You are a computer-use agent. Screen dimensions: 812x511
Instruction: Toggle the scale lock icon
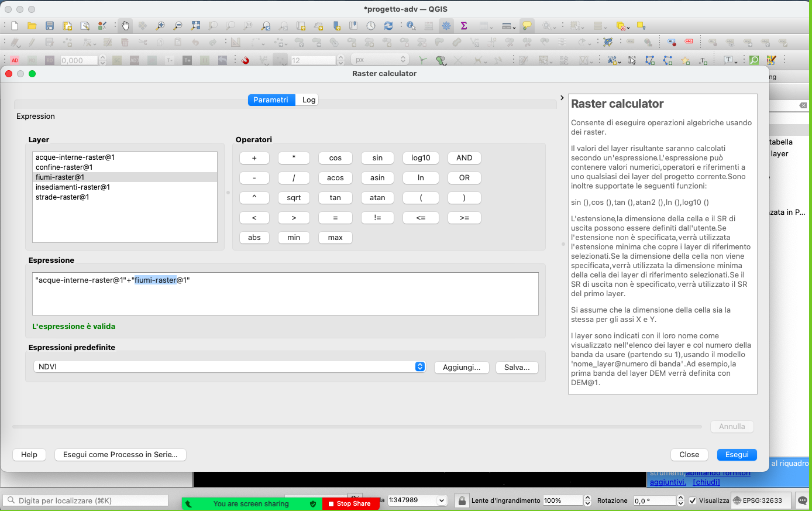[x=462, y=500]
